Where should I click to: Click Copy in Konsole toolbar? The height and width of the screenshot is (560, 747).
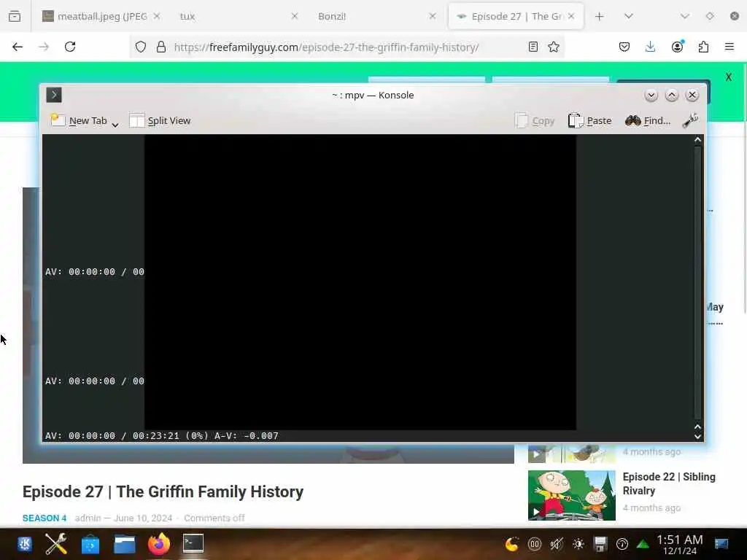pos(535,120)
